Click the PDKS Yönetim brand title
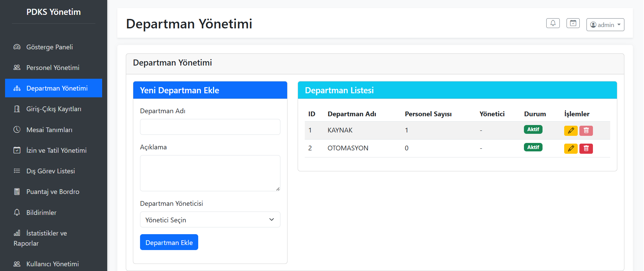 [53, 12]
